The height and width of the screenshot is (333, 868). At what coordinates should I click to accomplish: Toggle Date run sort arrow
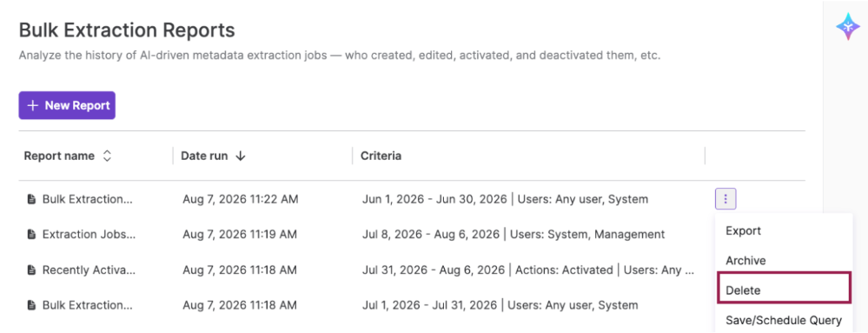[241, 157]
